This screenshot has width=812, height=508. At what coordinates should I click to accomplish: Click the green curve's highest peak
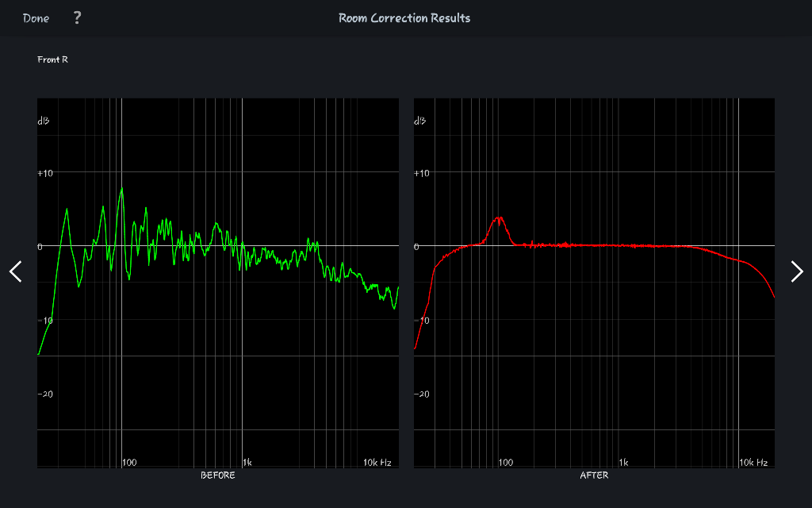coord(122,189)
